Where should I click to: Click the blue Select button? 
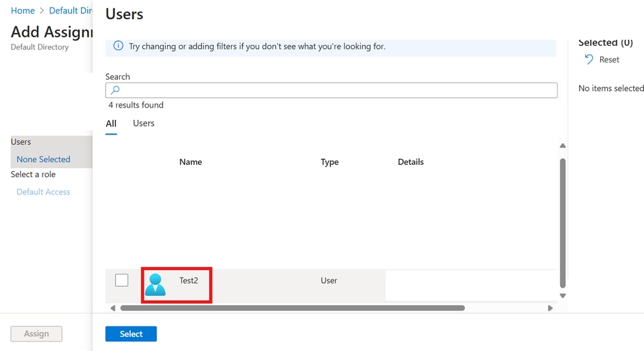(131, 334)
